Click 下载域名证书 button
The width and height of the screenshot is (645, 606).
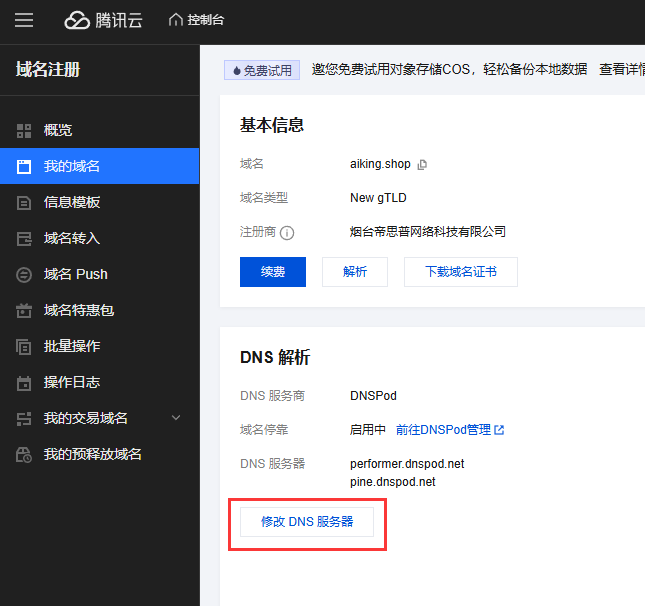pos(461,272)
